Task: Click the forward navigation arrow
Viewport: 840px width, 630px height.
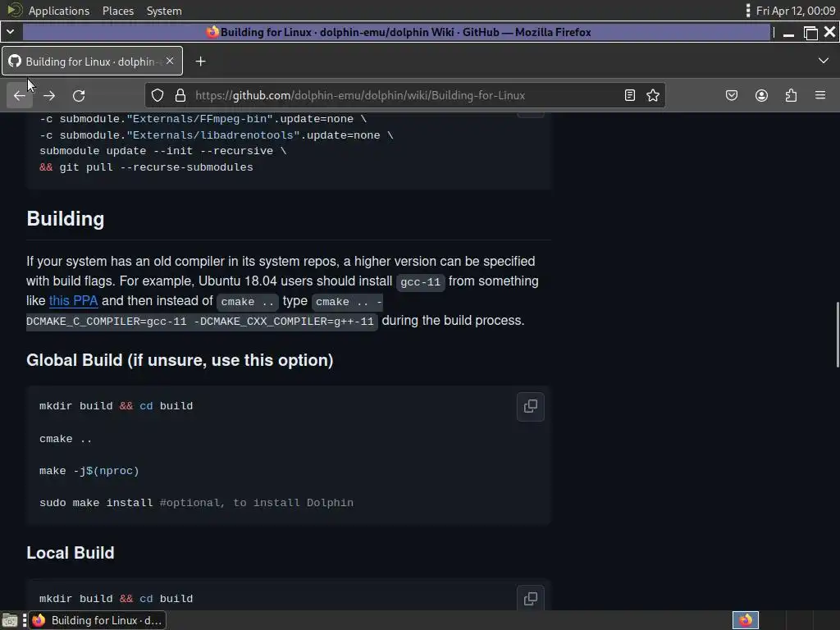Action: coord(49,95)
